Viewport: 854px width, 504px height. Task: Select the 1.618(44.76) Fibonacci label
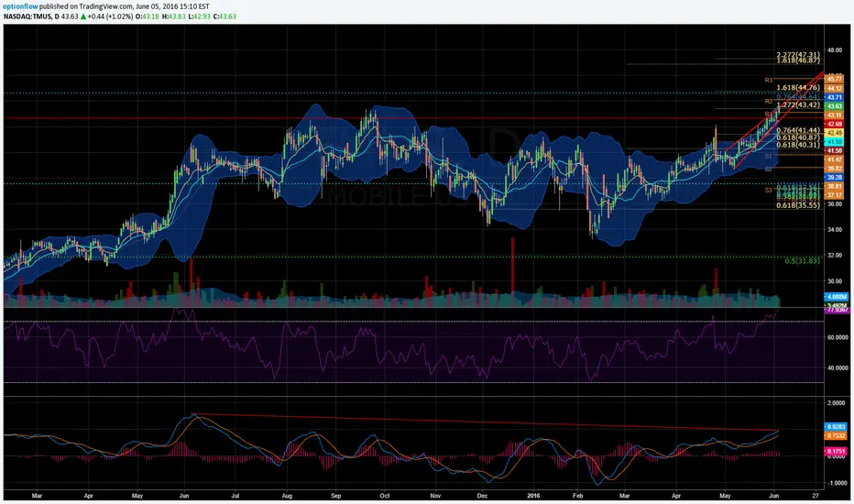coord(798,88)
